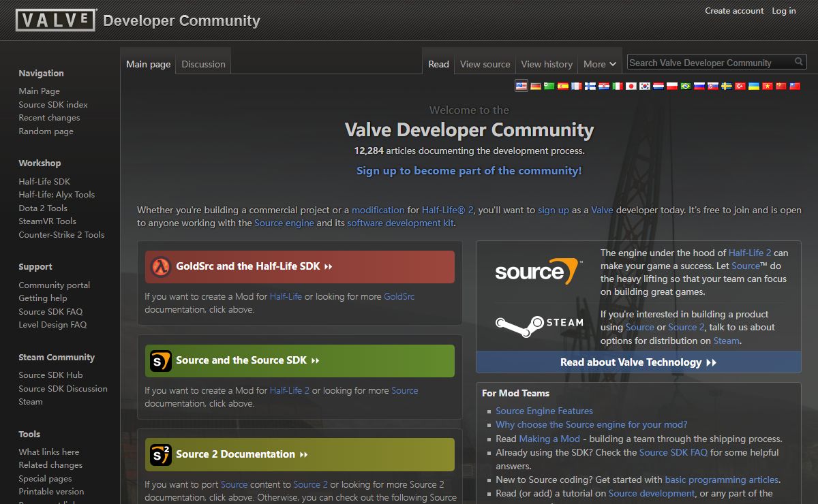
Task: Switch to Japanese via flag
Action: [x=631, y=86]
